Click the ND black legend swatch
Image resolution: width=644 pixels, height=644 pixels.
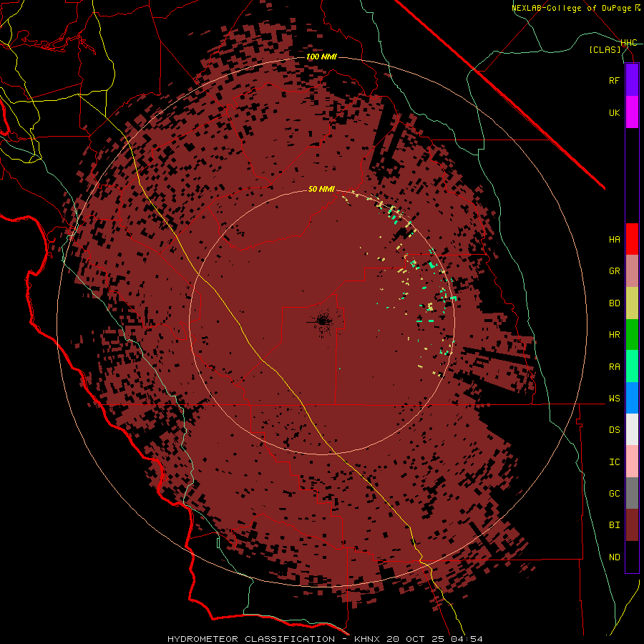coord(632,557)
